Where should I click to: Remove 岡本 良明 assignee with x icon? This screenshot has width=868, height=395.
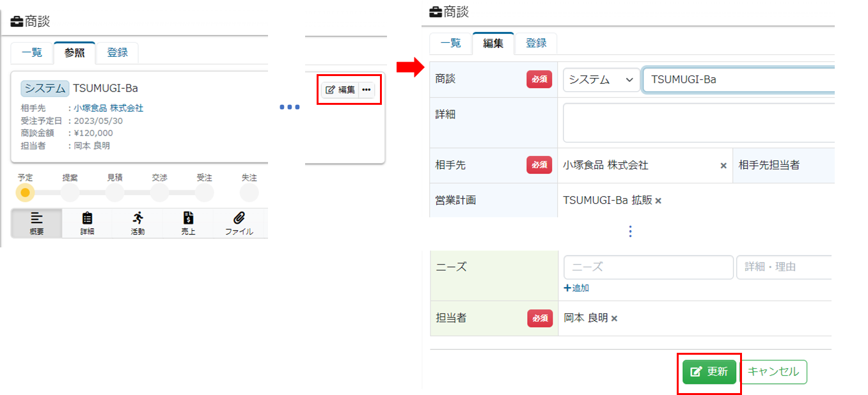click(x=614, y=318)
